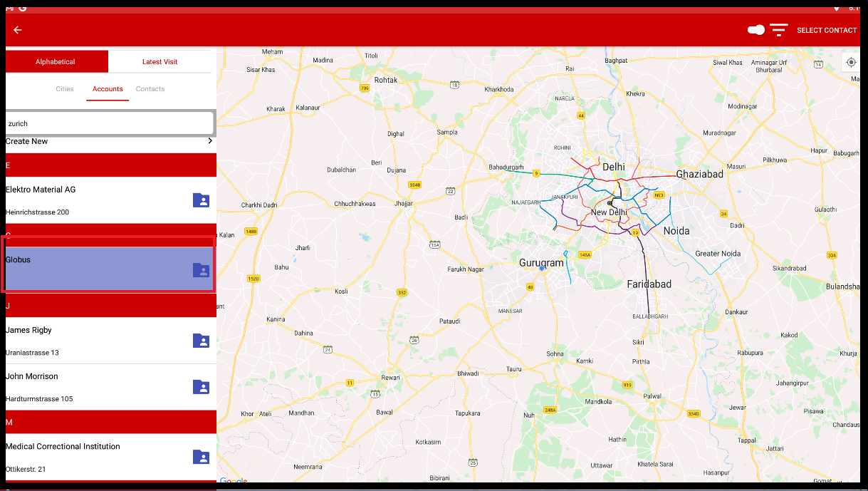Open Globus contact folder icon
Screen dimensions: 868x491
pyautogui.click(x=202, y=270)
